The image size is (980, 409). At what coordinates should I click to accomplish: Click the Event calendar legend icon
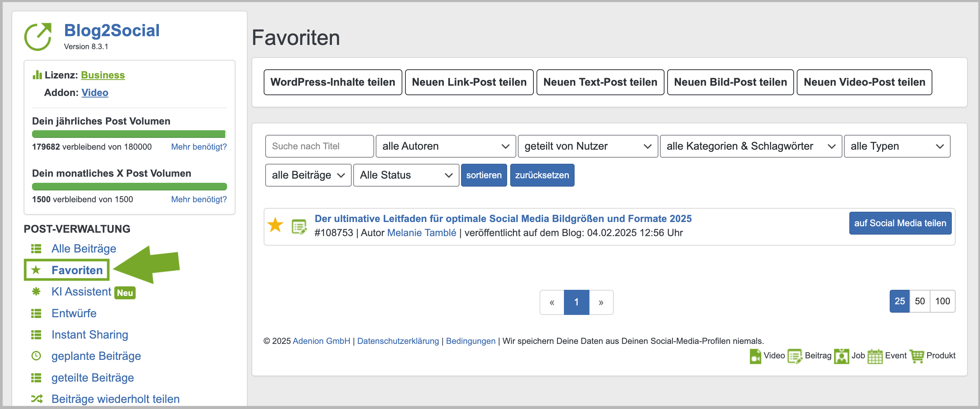(875, 356)
